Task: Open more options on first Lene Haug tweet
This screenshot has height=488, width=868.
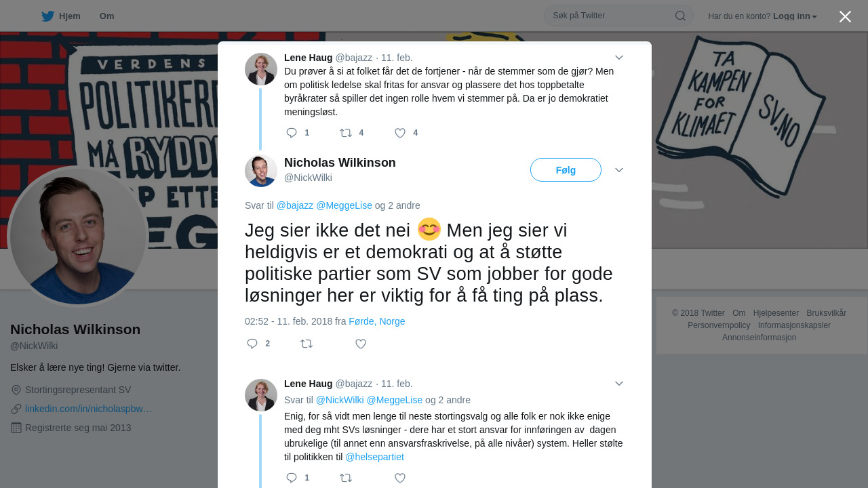Action: [x=619, y=58]
